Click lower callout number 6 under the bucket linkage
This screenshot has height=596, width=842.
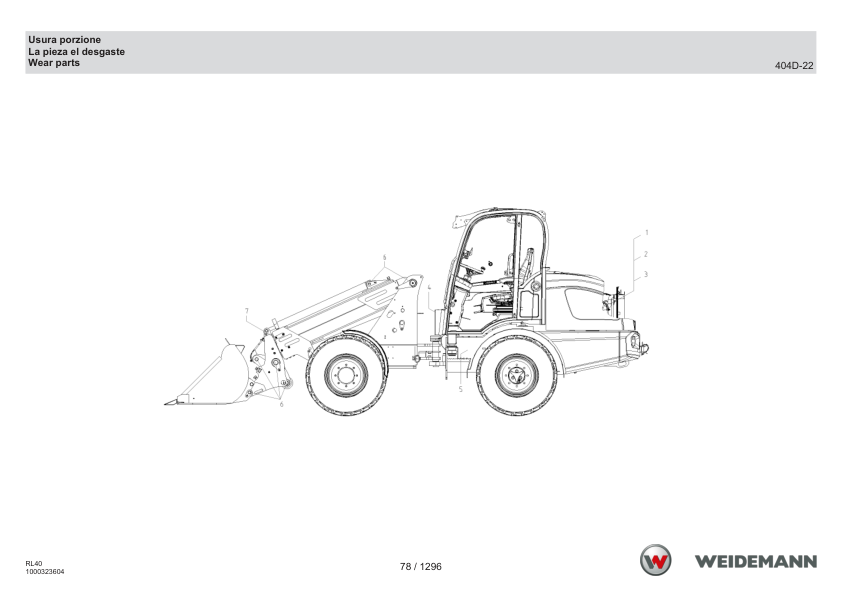tap(281, 404)
